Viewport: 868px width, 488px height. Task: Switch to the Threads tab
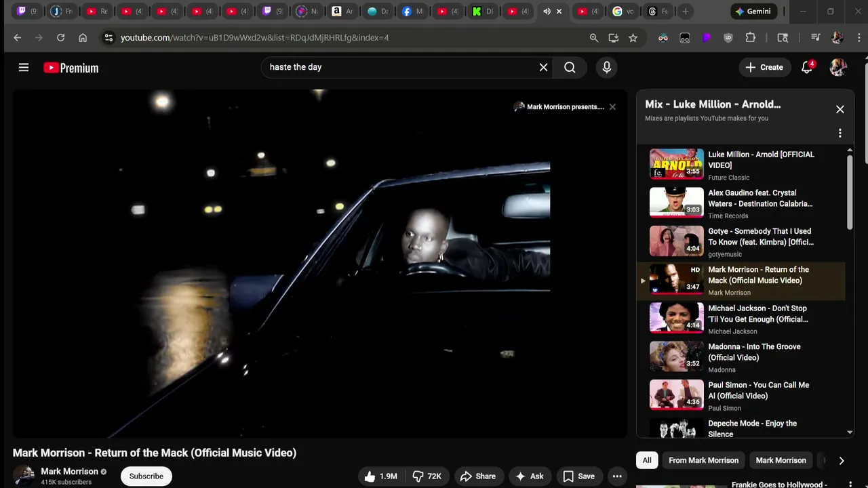pos(658,12)
